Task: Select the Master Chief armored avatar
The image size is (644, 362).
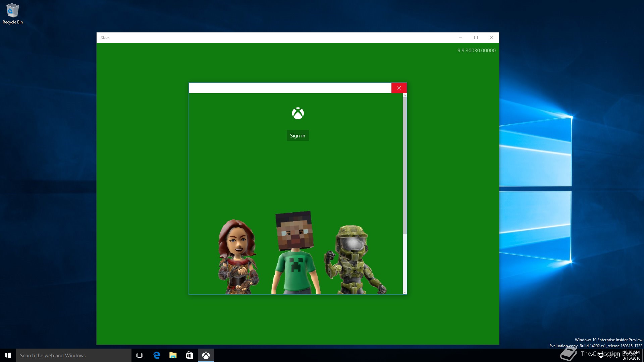Action: (x=355, y=259)
